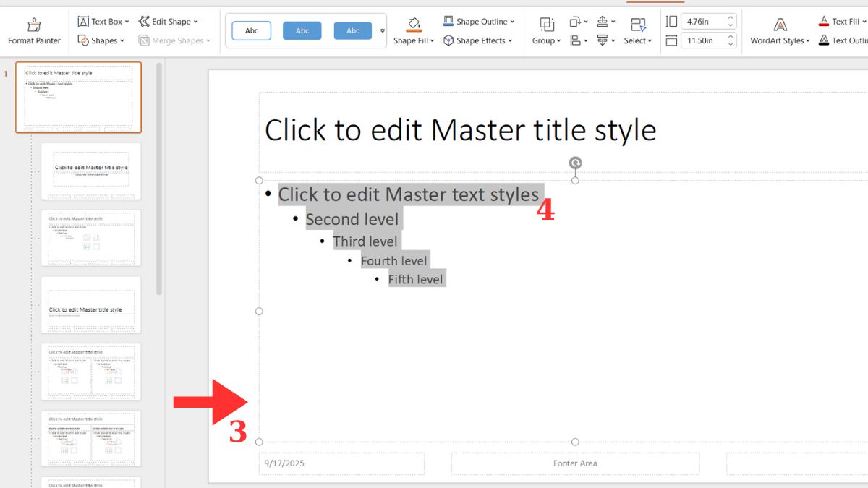Image resolution: width=868 pixels, height=488 pixels.
Task: Click the 'Second level' bullet text
Action: (x=352, y=219)
